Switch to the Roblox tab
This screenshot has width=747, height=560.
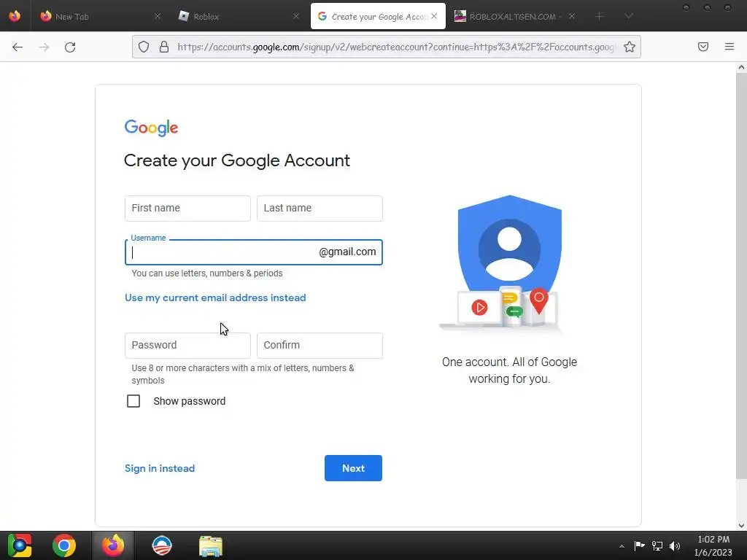tap(239, 17)
